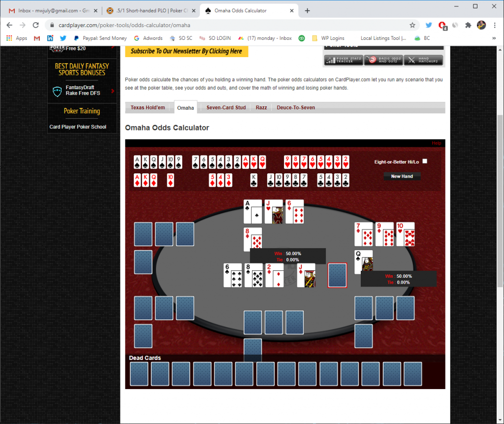Viewport: 504px width, 424px height.
Task: Open Basic Odds and Outs tool
Action: 383,60
